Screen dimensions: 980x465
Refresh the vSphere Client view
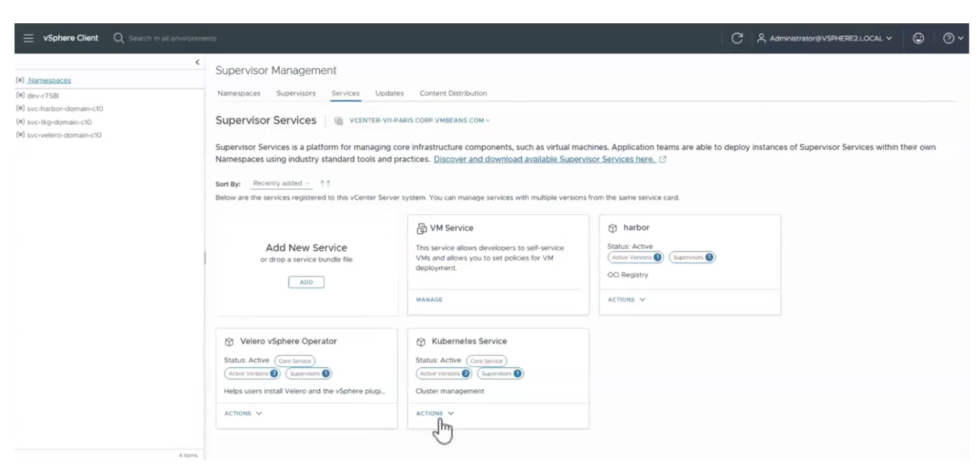click(x=737, y=38)
